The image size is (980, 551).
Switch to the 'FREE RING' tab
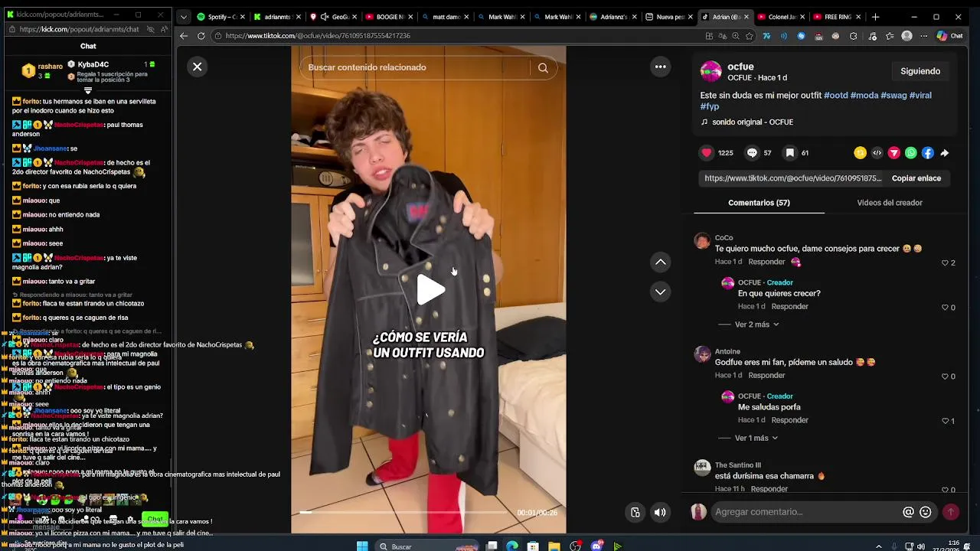836,17
